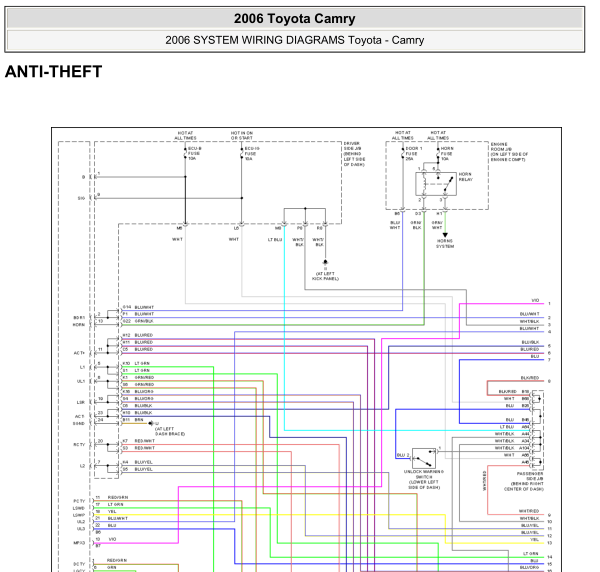Viewport: 600px width, 572px height.
Task: Click the 'HORNS SYSTEM' label below the arrow
Action: click(445, 244)
